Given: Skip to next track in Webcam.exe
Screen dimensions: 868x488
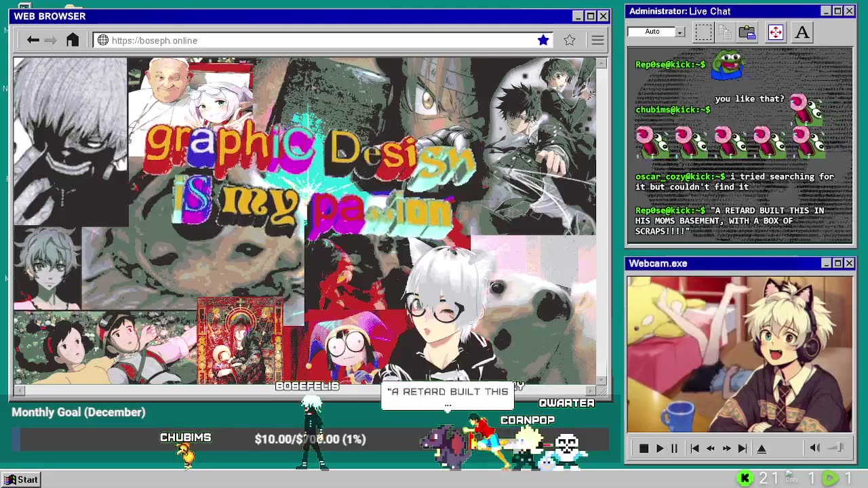Looking at the screenshot, I should point(743,448).
